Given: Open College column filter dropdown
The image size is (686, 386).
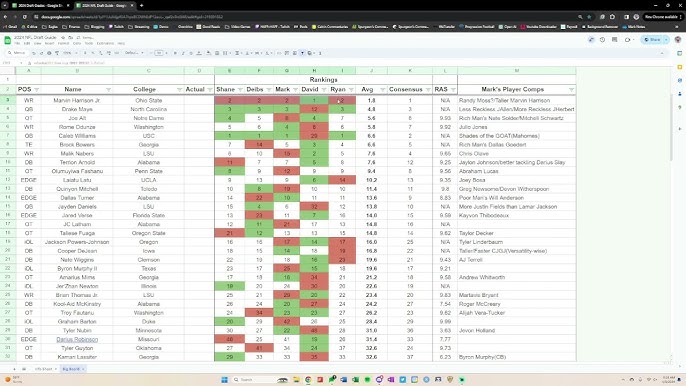Looking at the screenshot, I should pos(179,90).
